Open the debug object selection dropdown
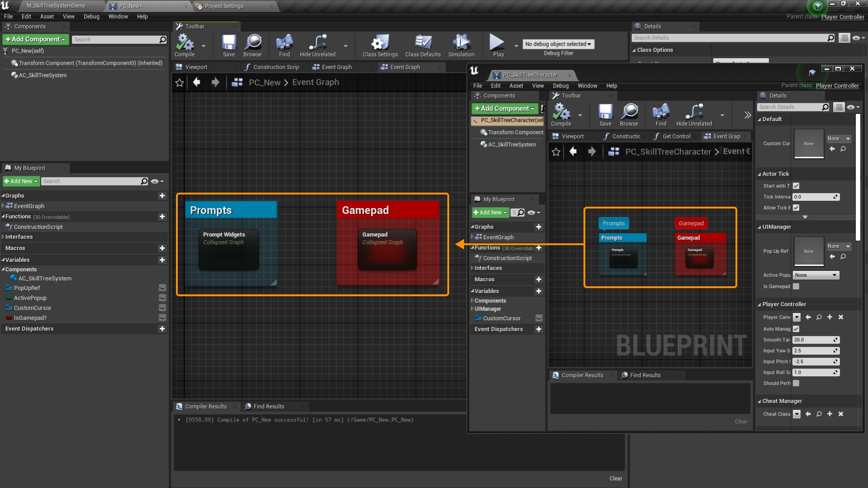 click(558, 44)
